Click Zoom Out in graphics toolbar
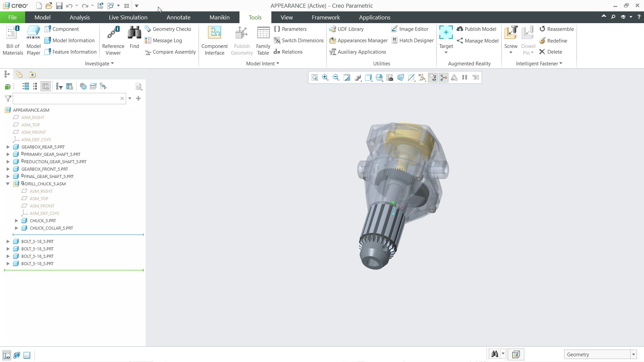 pos(336,78)
